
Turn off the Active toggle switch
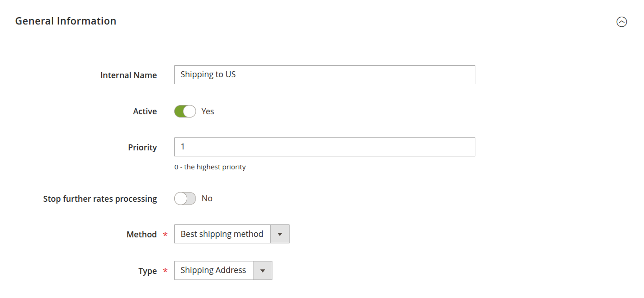click(185, 112)
